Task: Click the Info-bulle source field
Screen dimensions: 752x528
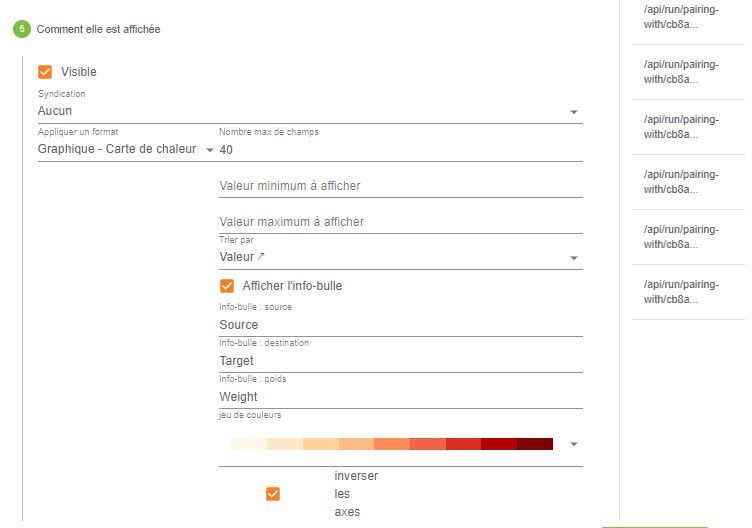Action: coord(400,325)
